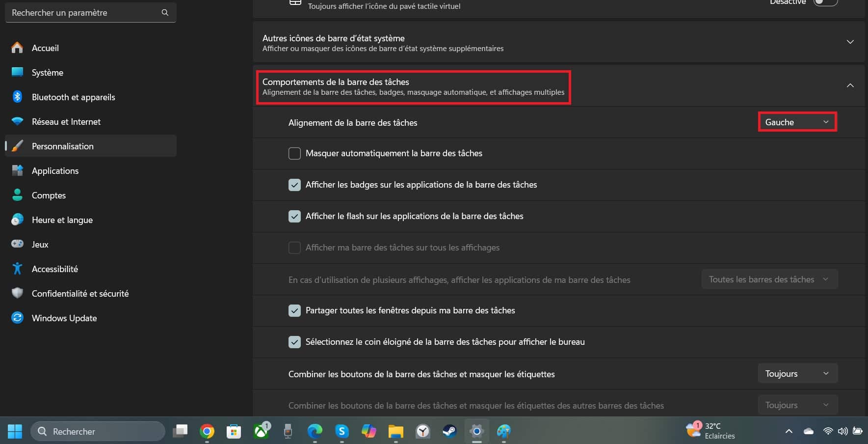
Task: Launch Microsoft Copilot from the taskbar
Action: 368,431
